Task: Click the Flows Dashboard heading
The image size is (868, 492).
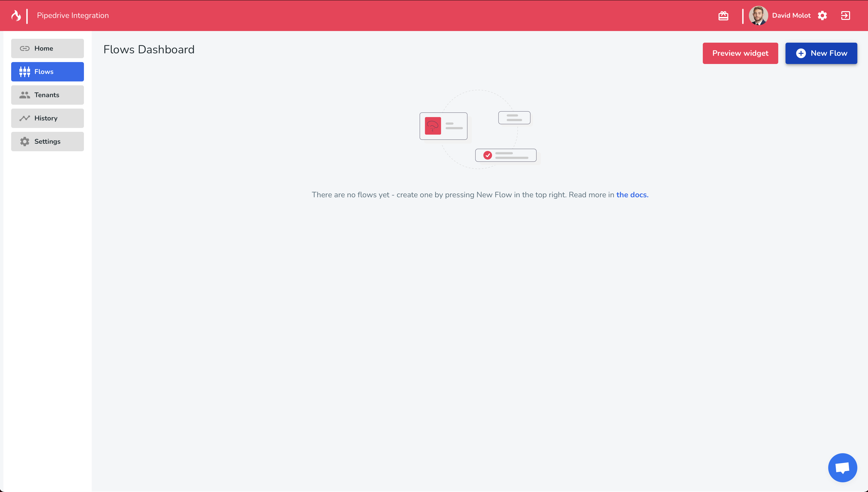Action: click(x=149, y=50)
